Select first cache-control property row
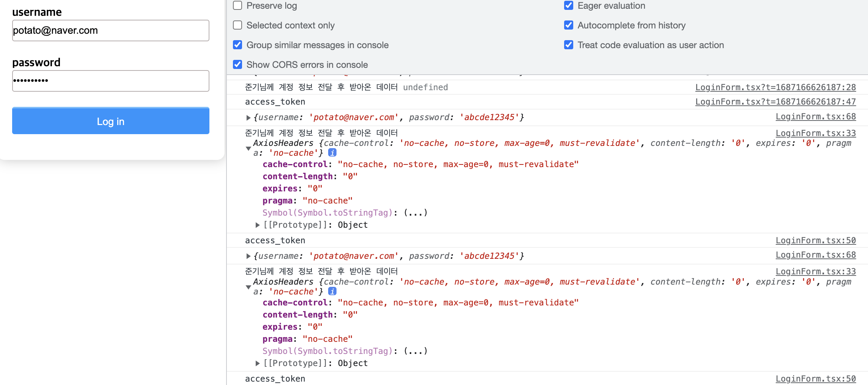Image resolution: width=868 pixels, height=385 pixels. [x=421, y=164]
